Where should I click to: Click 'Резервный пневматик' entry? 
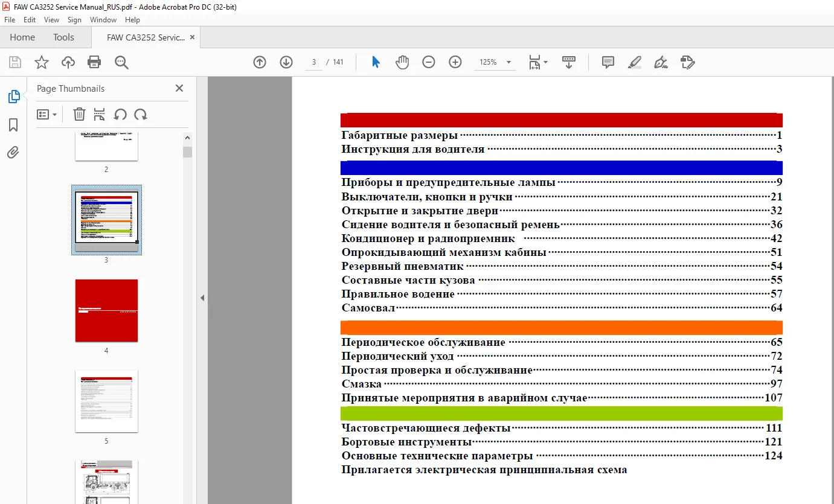tap(402, 266)
